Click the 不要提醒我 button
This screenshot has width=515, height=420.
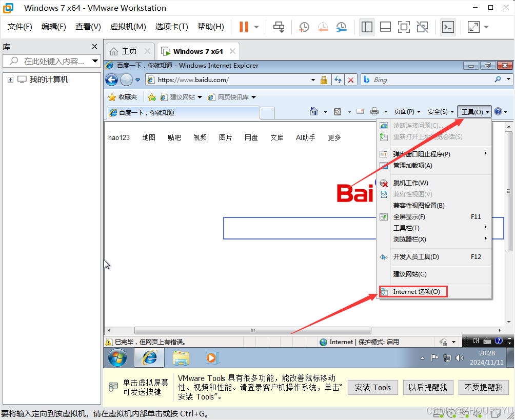click(x=484, y=388)
